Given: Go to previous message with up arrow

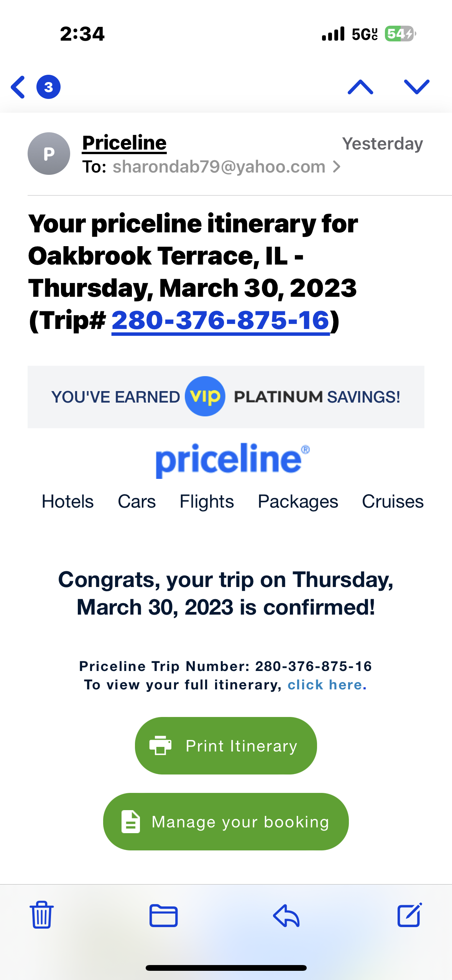Looking at the screenshot, I should click(x=360, y=87).
